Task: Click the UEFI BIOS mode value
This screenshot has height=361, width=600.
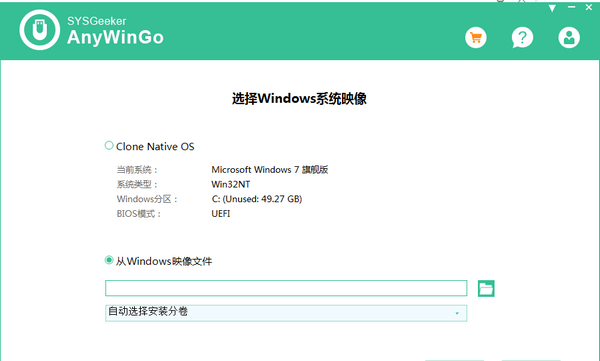Action: (x=221, y=214)
